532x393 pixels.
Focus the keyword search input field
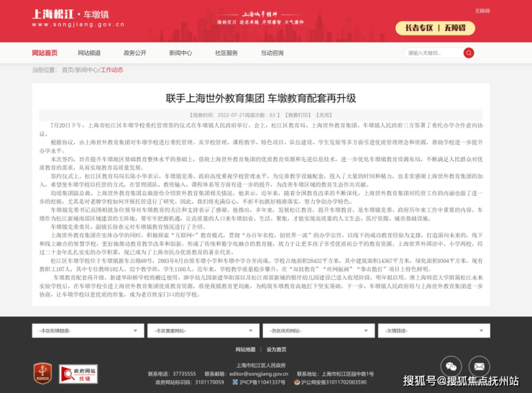pos(433,53)
